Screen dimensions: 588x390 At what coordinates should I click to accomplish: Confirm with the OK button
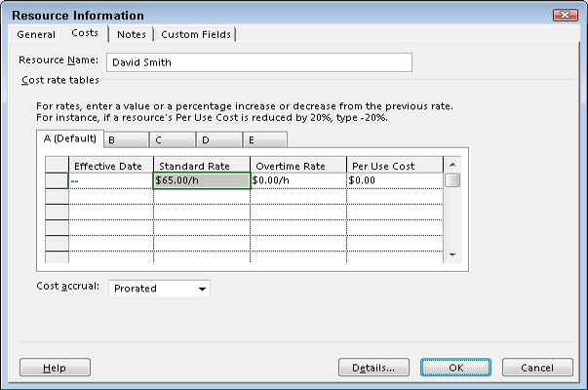click(455, 368)
